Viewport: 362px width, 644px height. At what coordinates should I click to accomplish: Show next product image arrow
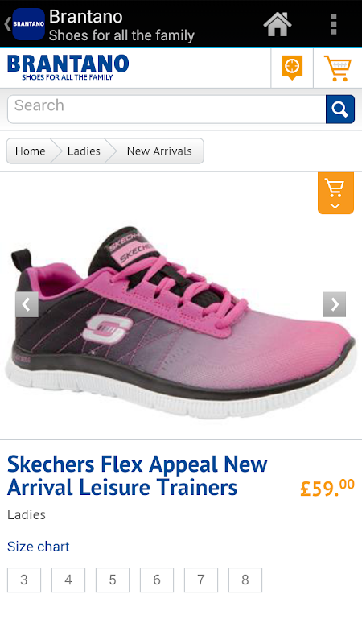click(x=334, y=304)
